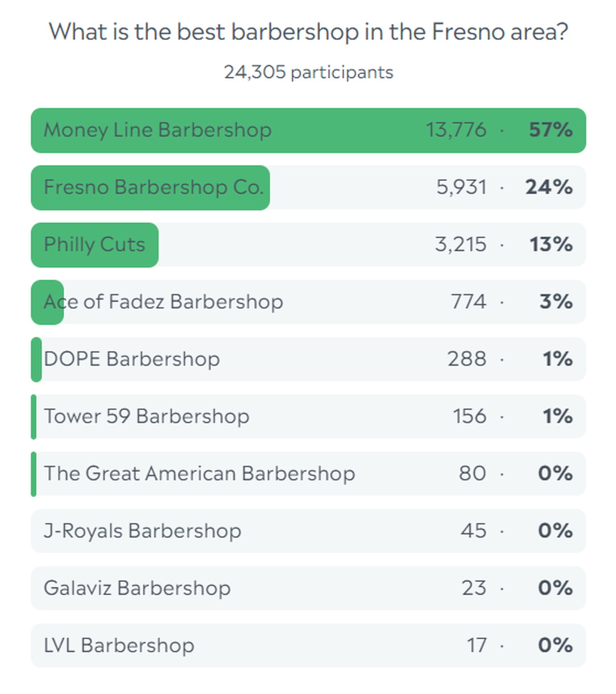
Task: Choose J-Royals Barbershop from the list
Action: (x=143, y=531)
